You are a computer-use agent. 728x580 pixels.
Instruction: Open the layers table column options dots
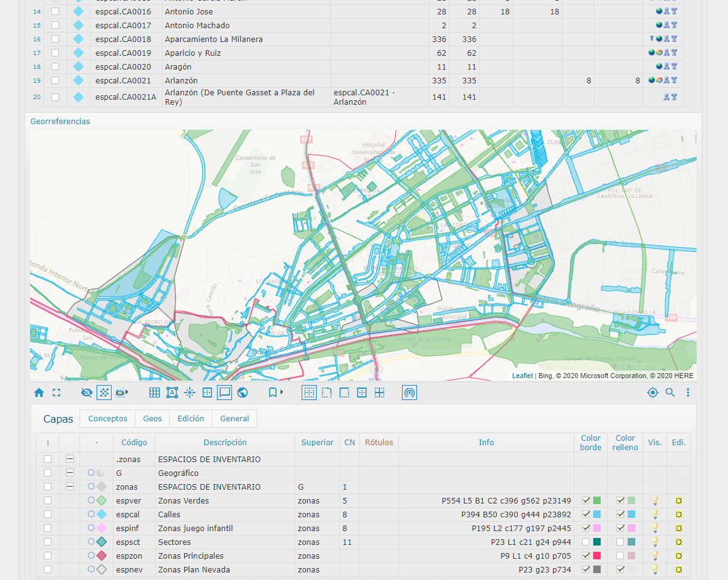point(48,443)
